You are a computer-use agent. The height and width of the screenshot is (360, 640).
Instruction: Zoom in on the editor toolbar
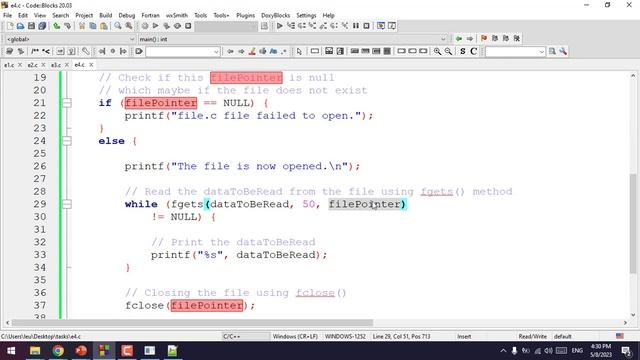pyautogui.click(x=437, y=51)
